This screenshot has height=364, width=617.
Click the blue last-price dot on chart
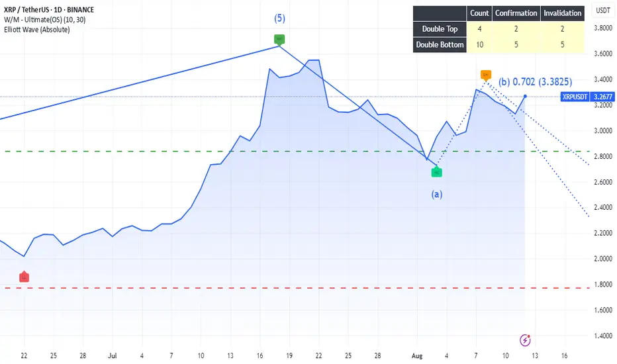[x=525, y=96]
